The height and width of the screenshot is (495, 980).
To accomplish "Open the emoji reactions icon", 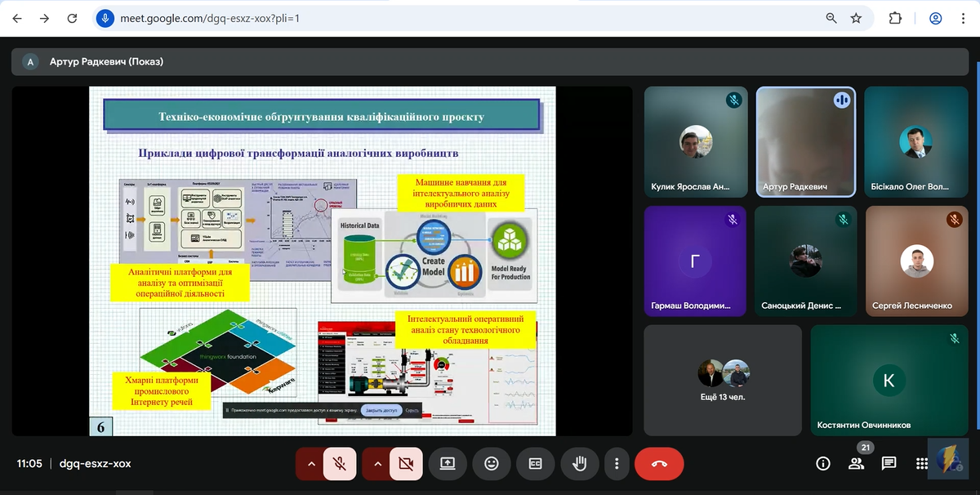I will [492, 463].
